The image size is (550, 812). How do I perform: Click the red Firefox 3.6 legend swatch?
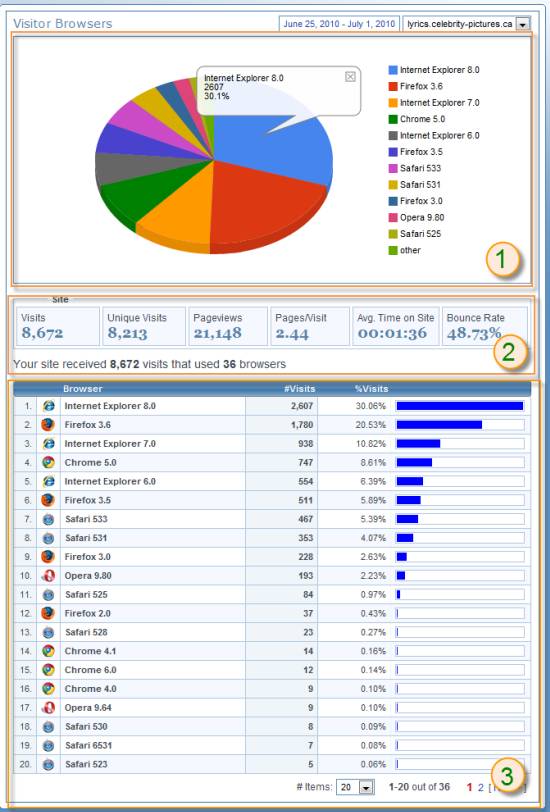393,86
